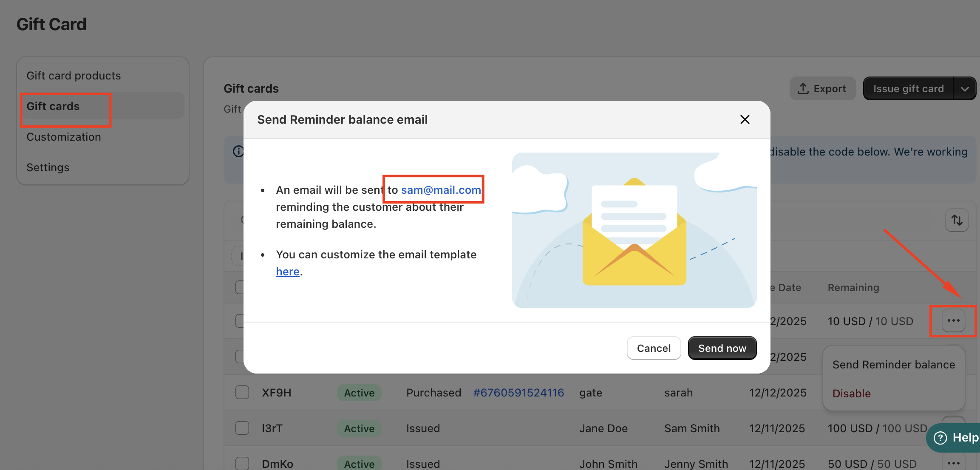This screenshot has height=470, width=980.
Task: Open the three-dot menu for 10 USD row
Action: click(x=953, y=321)
